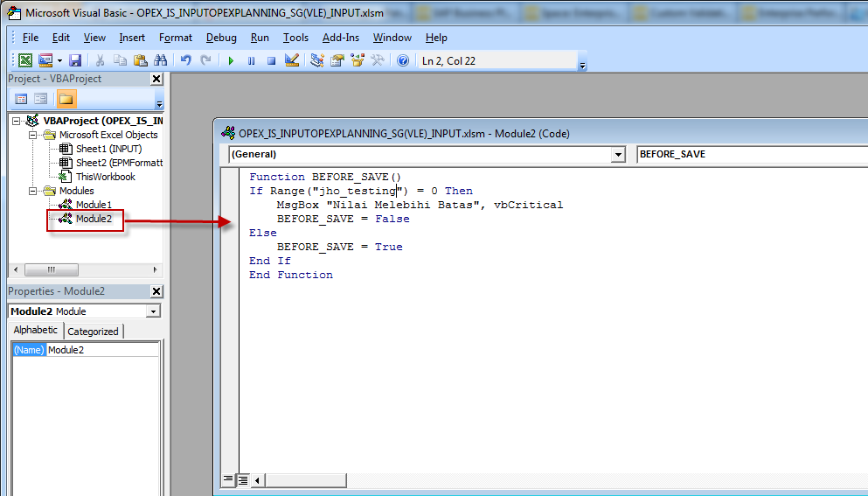
Task: Click the Microsoft Visual Basic title bar icon
Action: tap(14, 12)
